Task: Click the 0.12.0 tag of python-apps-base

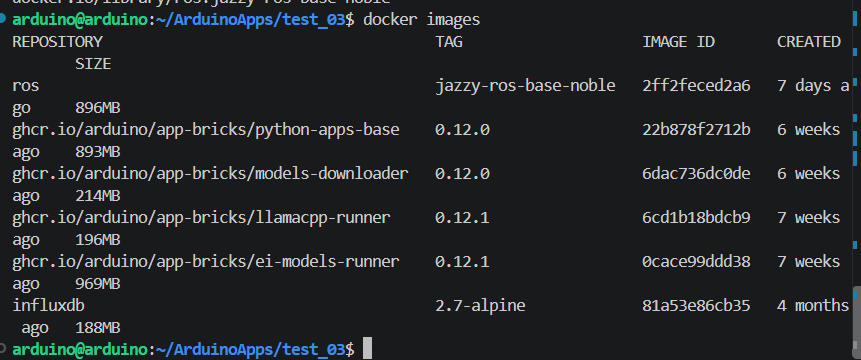Action: 462,130
